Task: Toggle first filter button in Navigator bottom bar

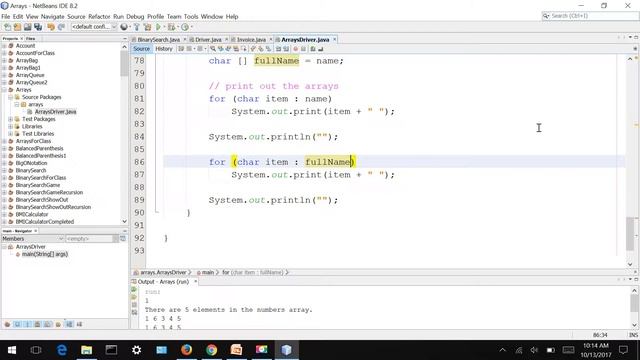Action: pos(7,324)
